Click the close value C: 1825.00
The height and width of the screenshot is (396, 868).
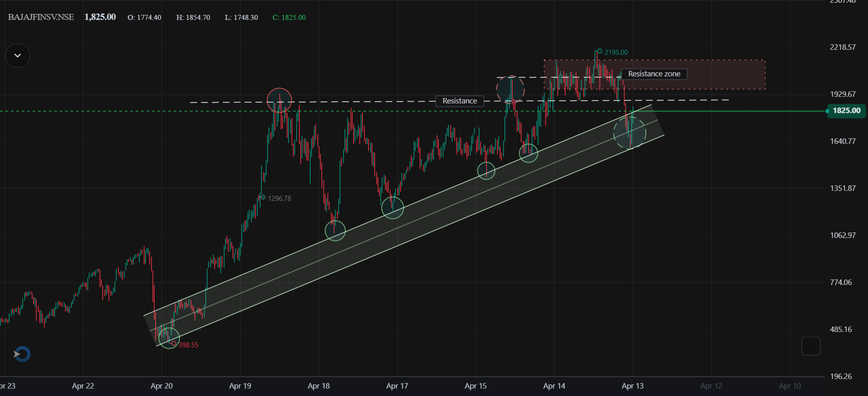(289, 18)
